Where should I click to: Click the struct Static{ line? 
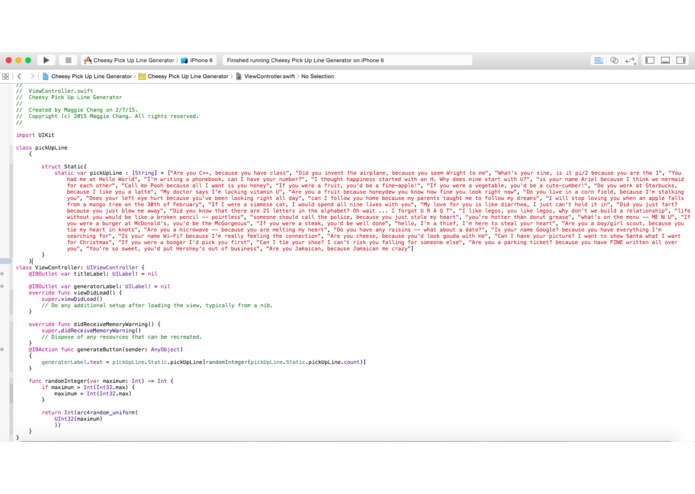(64, 167)
